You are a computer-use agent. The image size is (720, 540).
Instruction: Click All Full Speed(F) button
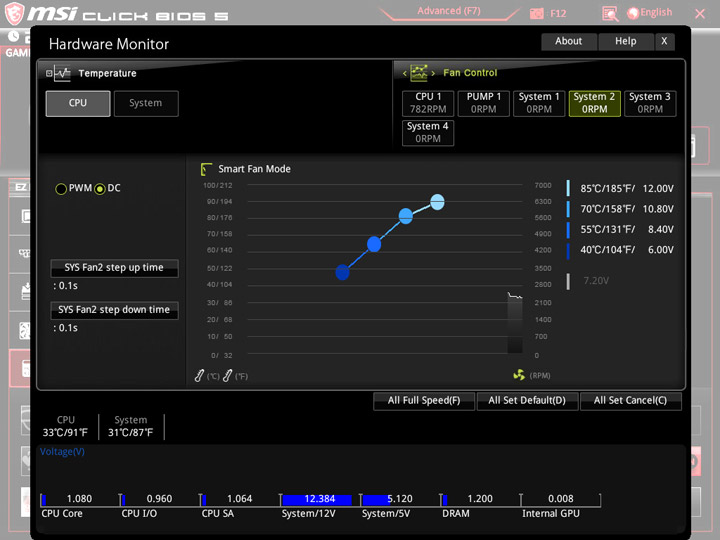click(424, 401)
